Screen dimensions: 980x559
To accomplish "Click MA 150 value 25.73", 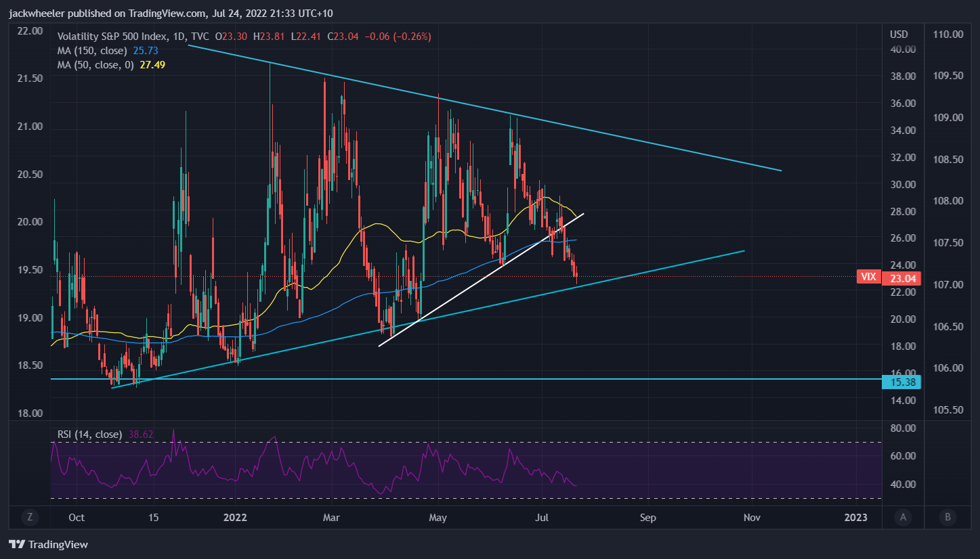I will pos(146,50).
